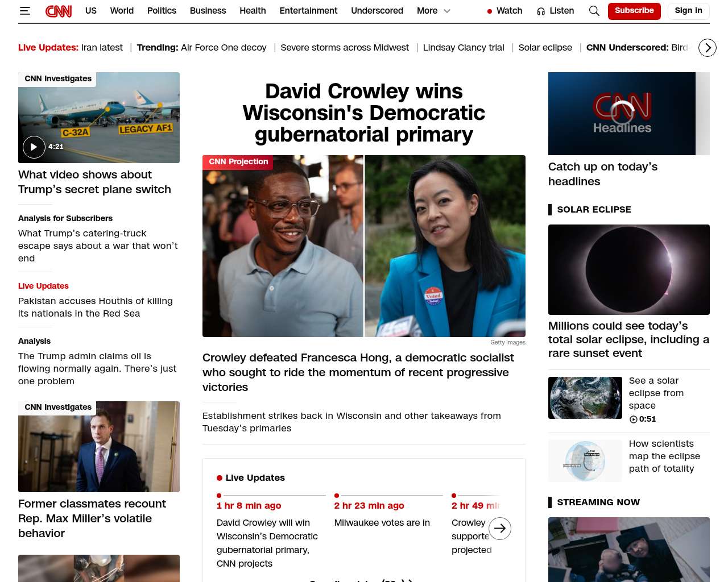Click the Watch link text
Image resolution: width=728 pixels, height=582 pixels.
point(509,11)
